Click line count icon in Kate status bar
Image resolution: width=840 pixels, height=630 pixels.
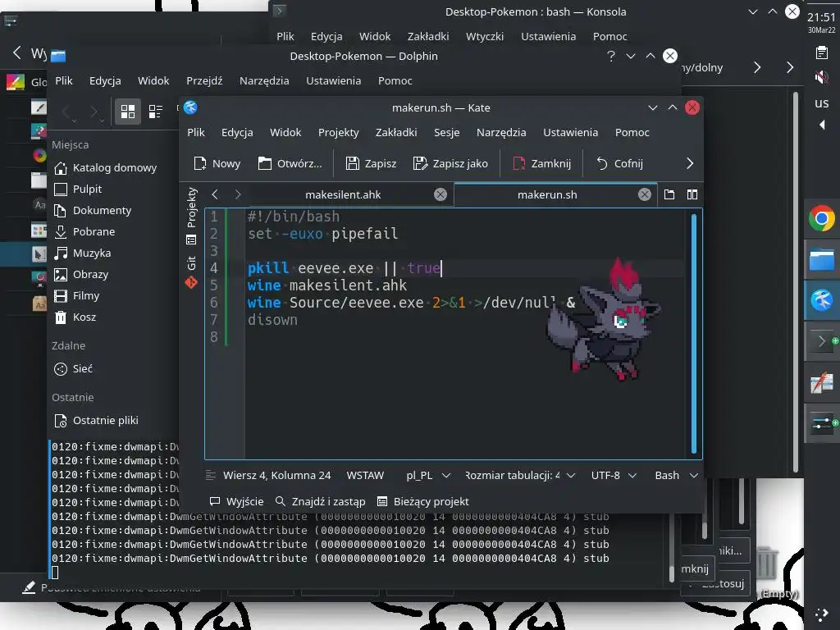point(211,475)
